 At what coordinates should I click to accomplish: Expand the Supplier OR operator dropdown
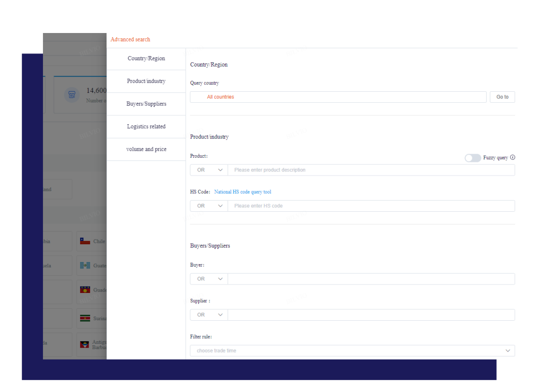tap(209, 314)
